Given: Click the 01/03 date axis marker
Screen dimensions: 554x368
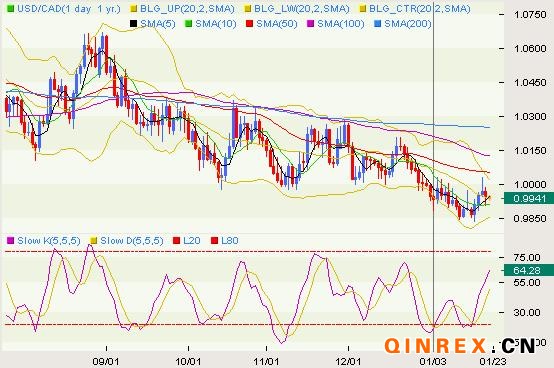Looking at the screenshot, I should 433,361.
